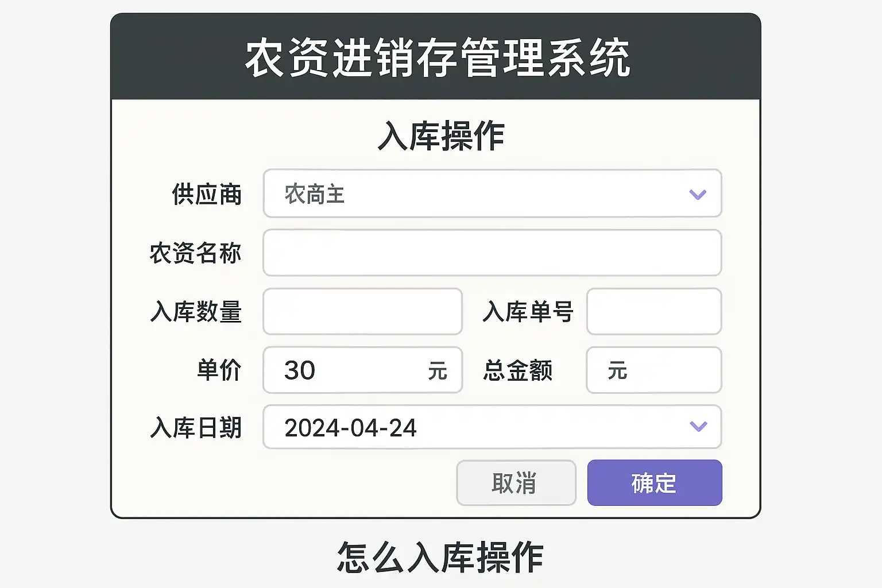Click the 入库单号 field label
The height and width of the screenshot is (588, 882).
pyautogui.click(x=528, y=312)
